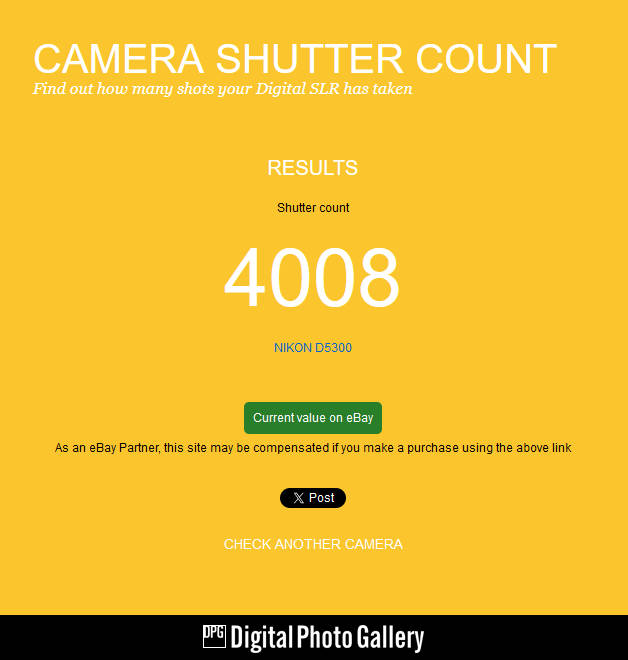Click the DPG logo icon in footer

click(x=214, y=636)
